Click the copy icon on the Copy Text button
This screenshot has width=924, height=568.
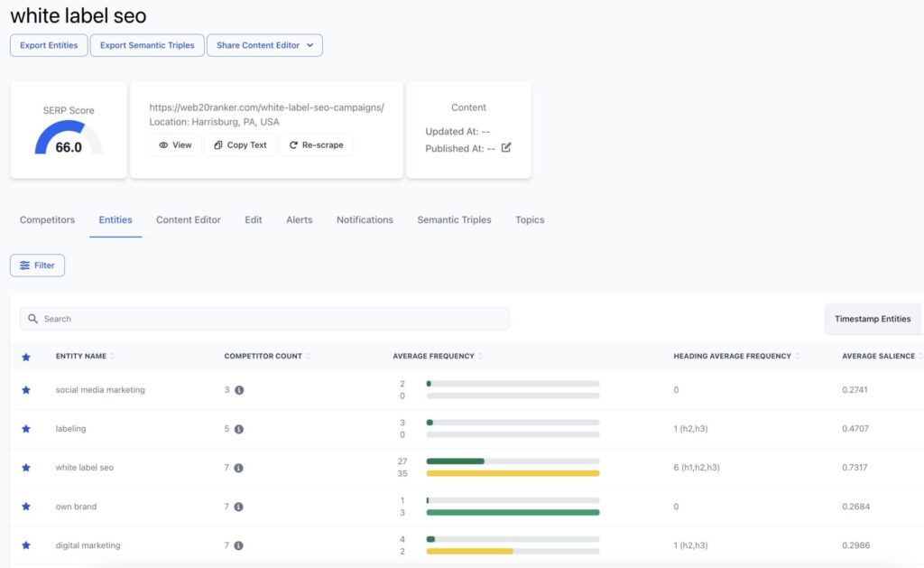point(217,144)
